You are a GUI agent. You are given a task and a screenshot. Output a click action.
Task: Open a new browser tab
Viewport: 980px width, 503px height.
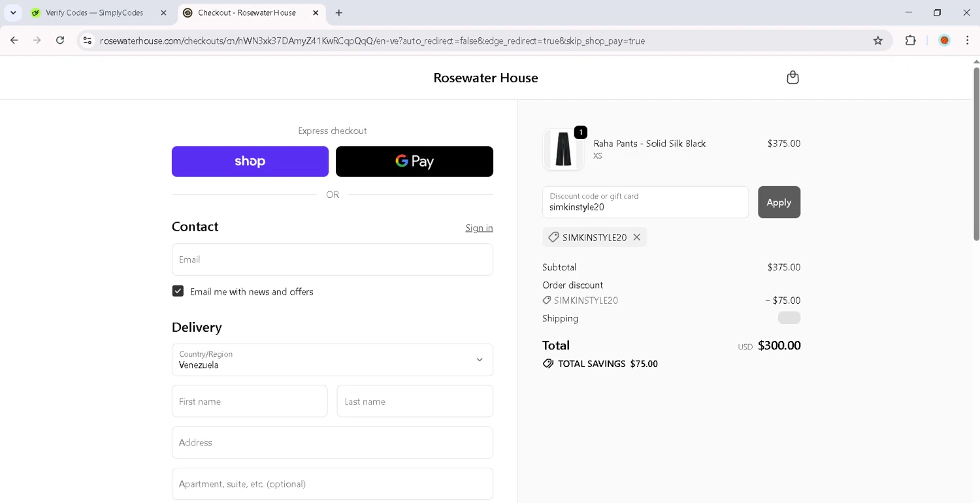click(x=338, y=12)
